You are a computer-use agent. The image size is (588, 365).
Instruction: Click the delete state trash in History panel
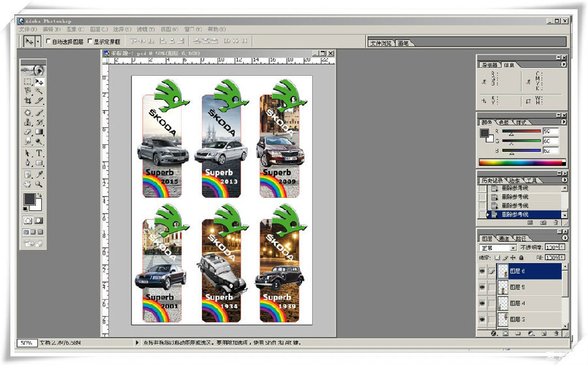point(556,223)
